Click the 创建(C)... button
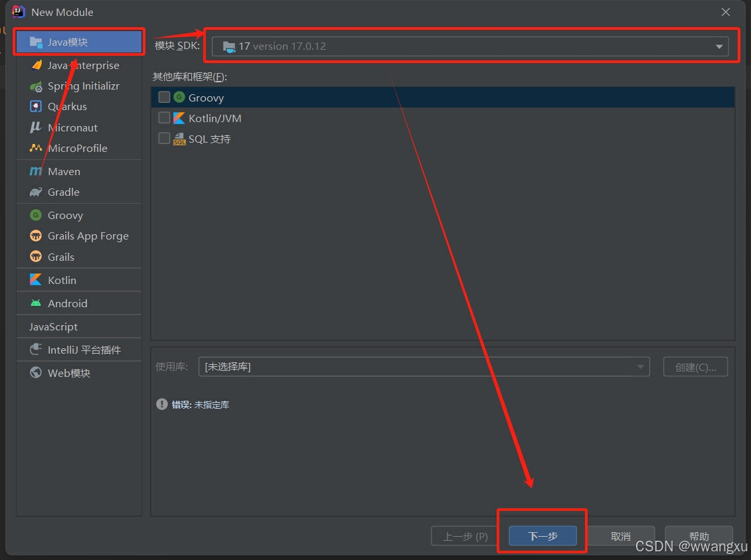The width and height of the screenshot is (751, 560). [x=695, y=367]
